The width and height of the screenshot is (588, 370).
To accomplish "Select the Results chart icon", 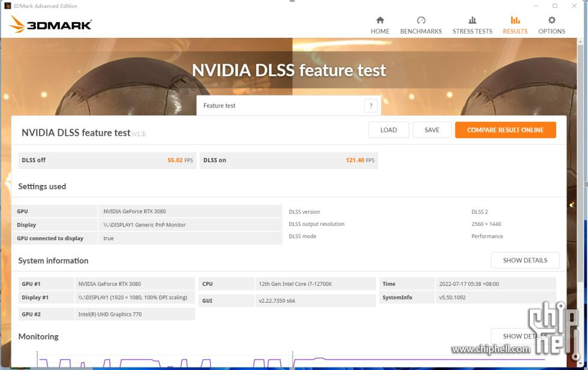I will tap(515, 20).
